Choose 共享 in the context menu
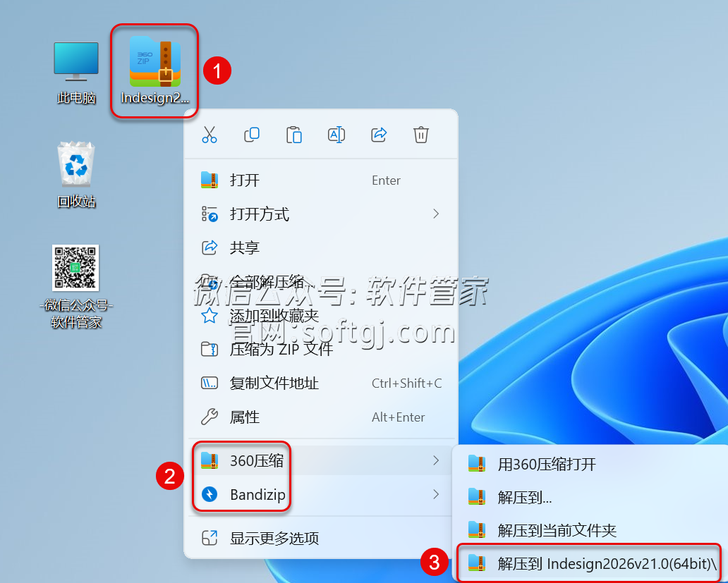This screenshot has width=728, height=583. 321,247
